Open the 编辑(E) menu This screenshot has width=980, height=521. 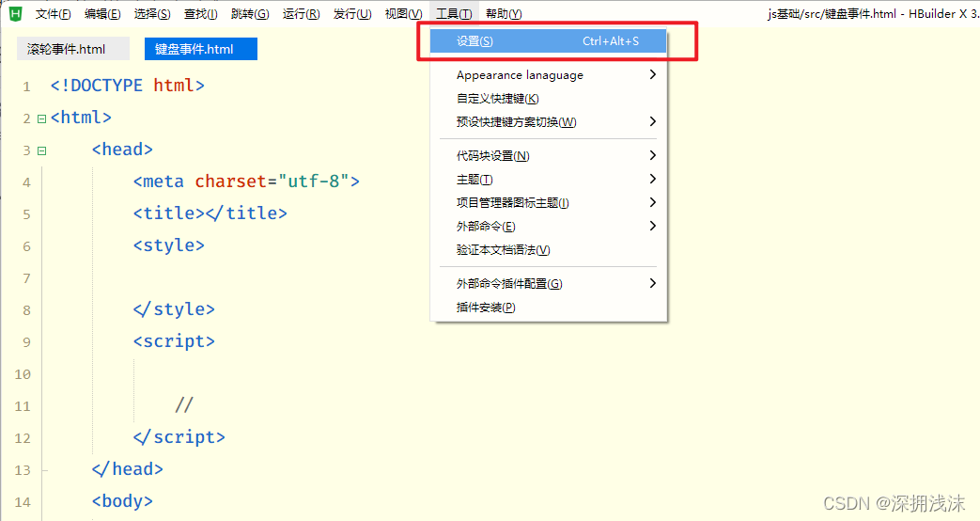pos(102,14)
